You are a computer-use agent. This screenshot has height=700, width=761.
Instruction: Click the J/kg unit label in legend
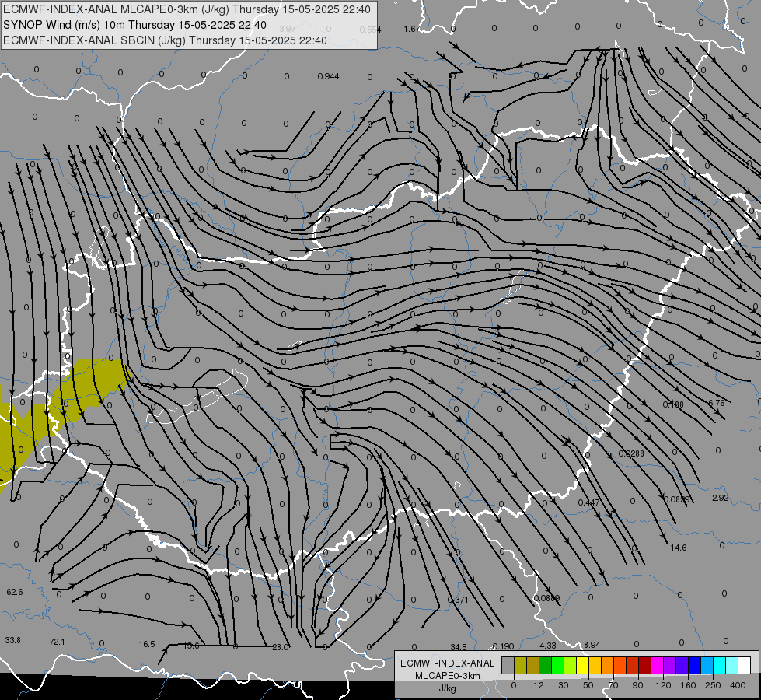447,688
